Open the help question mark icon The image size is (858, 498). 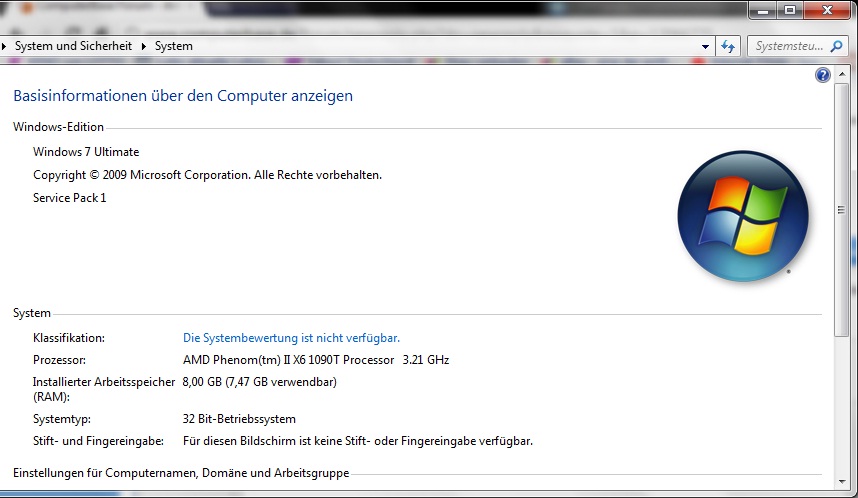click(x=822, y=75)
